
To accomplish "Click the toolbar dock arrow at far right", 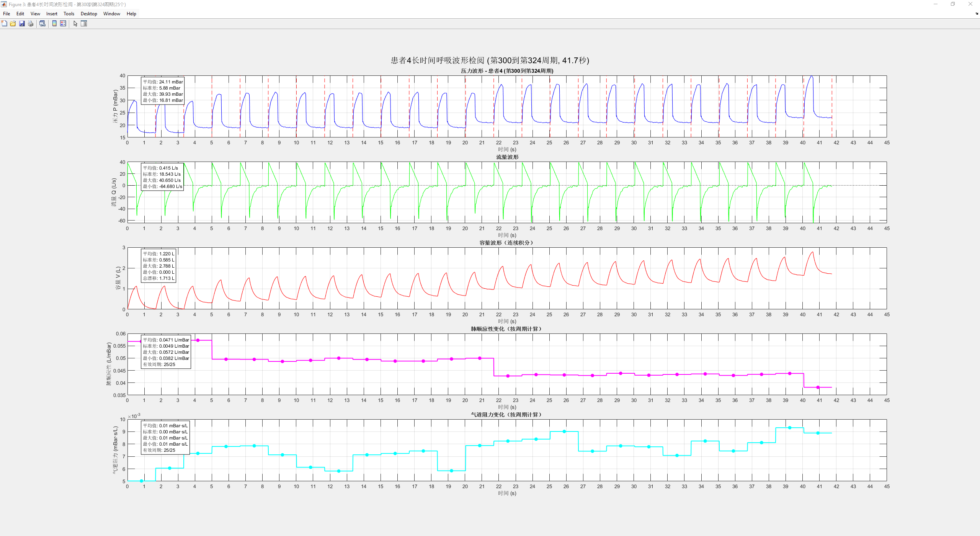I will [977, 13].
